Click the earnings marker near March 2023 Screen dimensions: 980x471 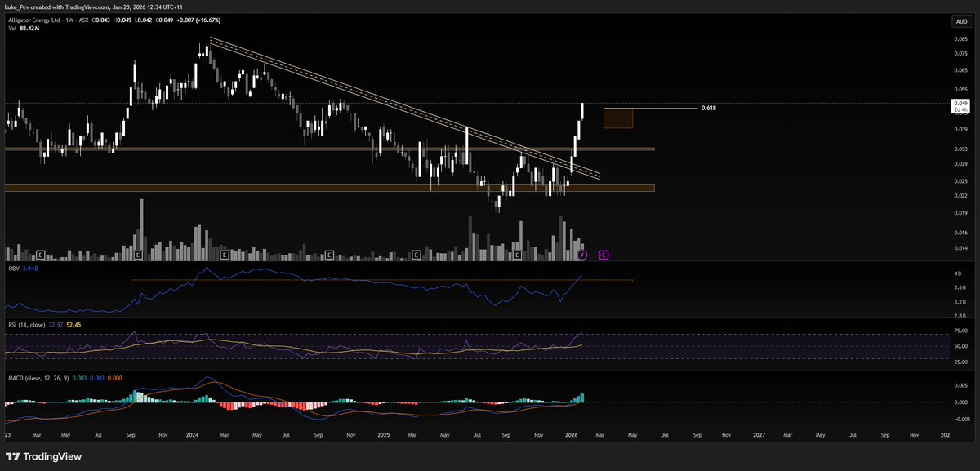(x=39, y=255)
